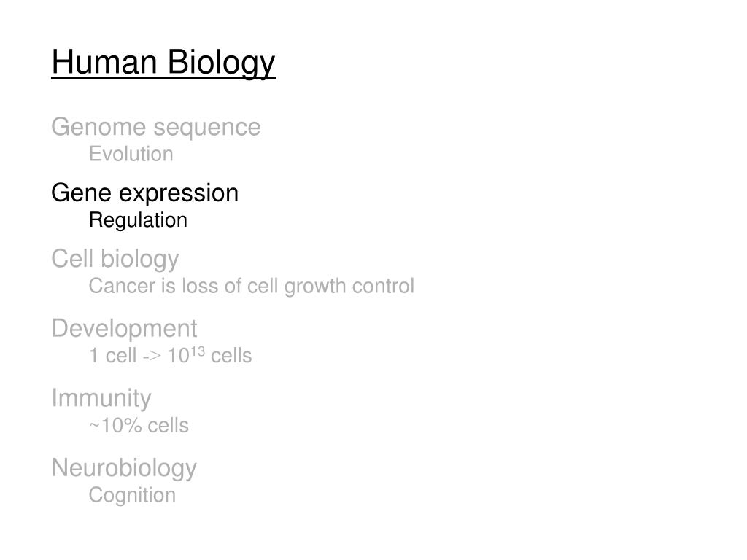Select the Genome sequence heading
The height and width of the screenshot is (560, 747).
(x=156, y=128)
